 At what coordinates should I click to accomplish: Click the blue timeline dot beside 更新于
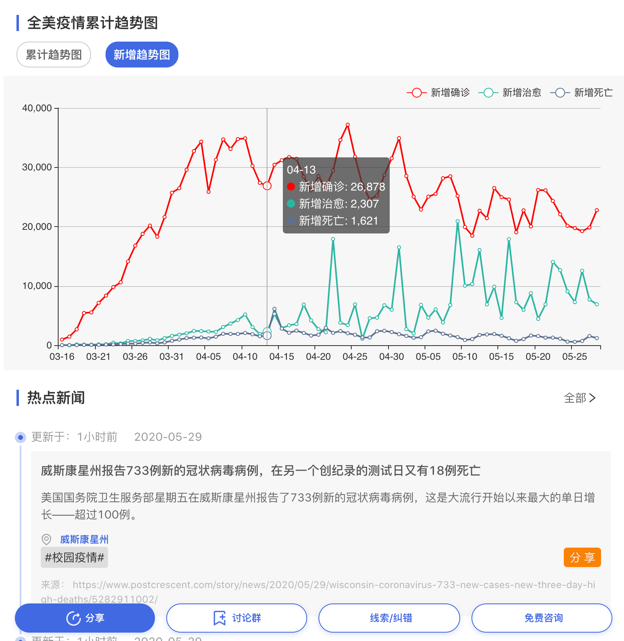[x=20, y=437]
